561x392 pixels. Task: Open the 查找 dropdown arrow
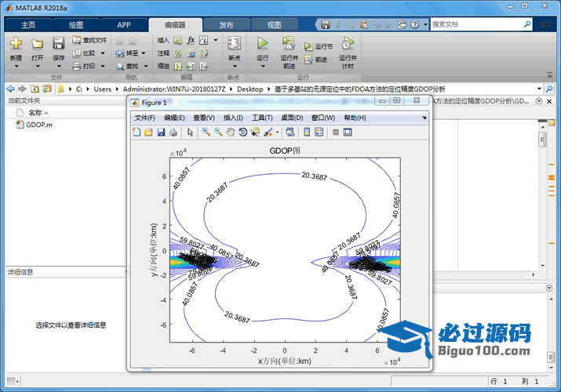pos(146,66)
